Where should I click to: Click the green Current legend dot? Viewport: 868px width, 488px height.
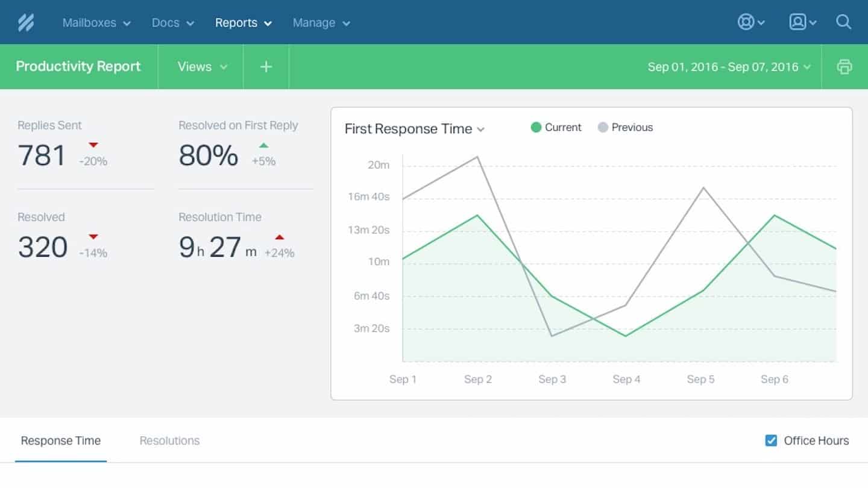(x=536, y=127)
